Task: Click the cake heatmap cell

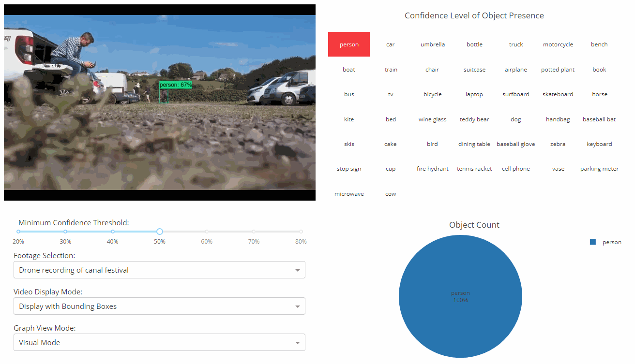Action: 391,144
